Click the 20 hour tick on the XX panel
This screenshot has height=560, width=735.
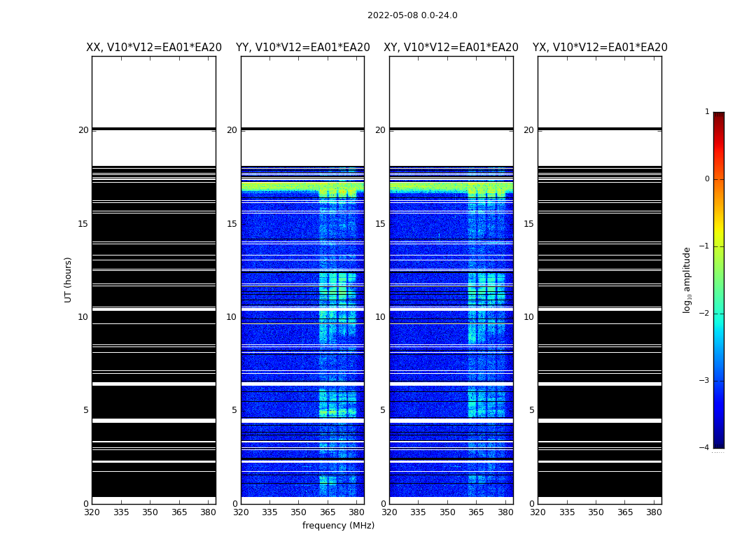(83, 129)
